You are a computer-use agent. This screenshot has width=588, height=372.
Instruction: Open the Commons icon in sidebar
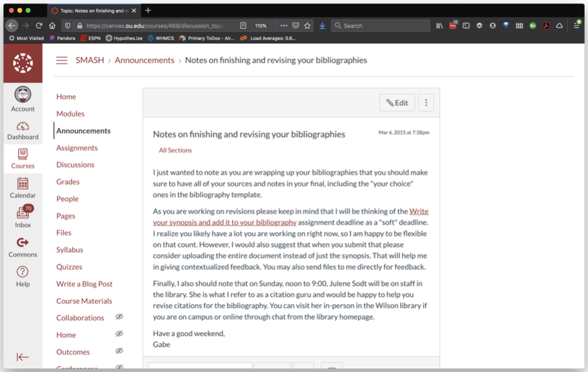pyautogui.click(x=23, y=246)
